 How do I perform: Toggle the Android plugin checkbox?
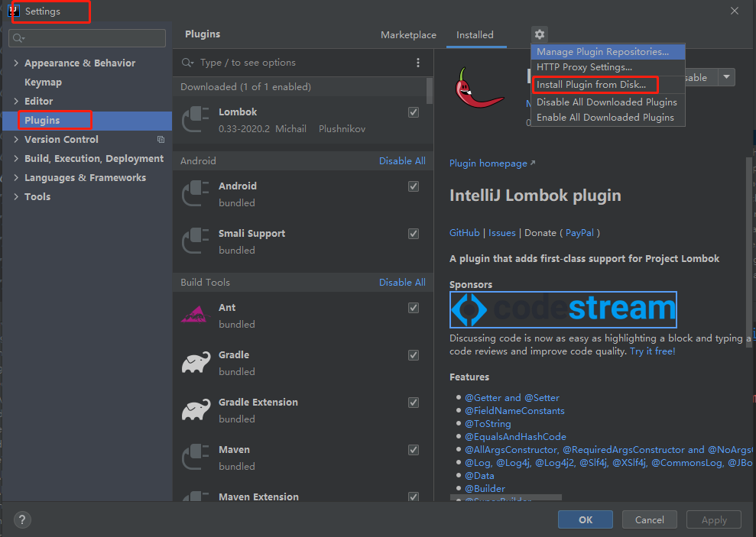tap(414, 186)
